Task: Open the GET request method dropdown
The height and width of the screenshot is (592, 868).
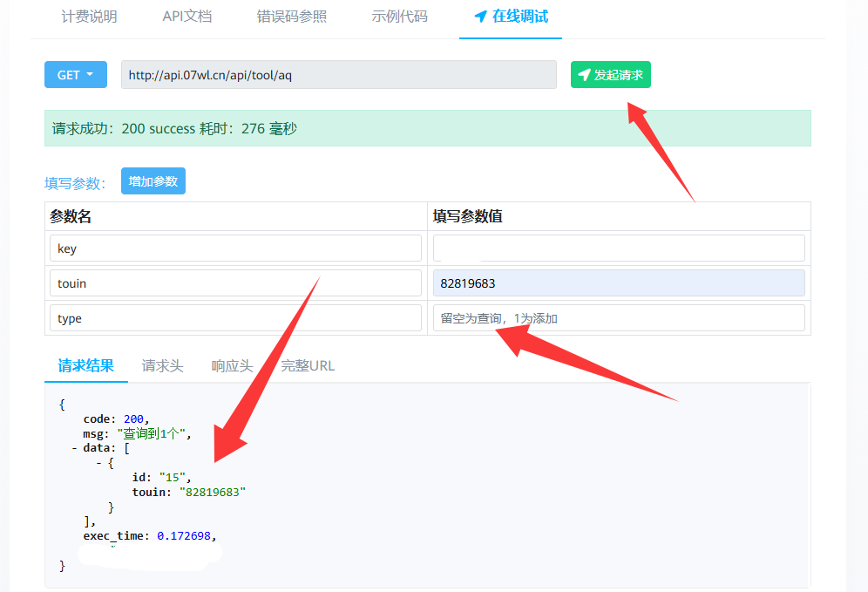Action: pyautogui.click(x=75, y=75)
